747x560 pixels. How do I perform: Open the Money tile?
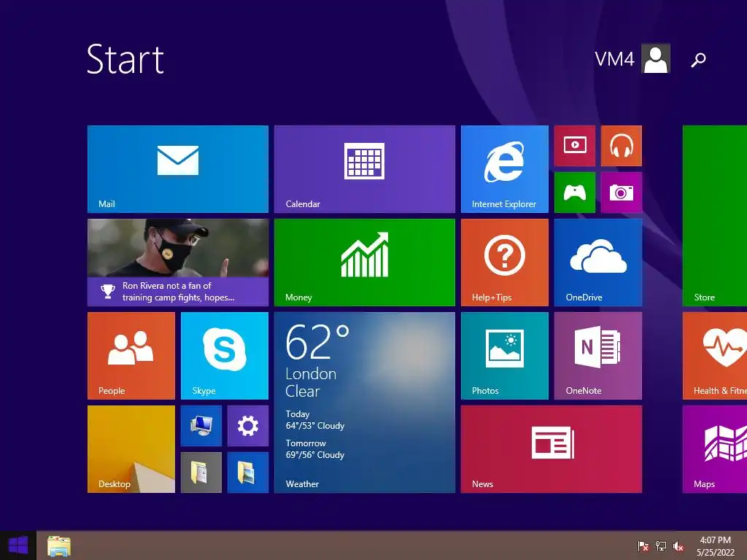(x=365, y=262)
